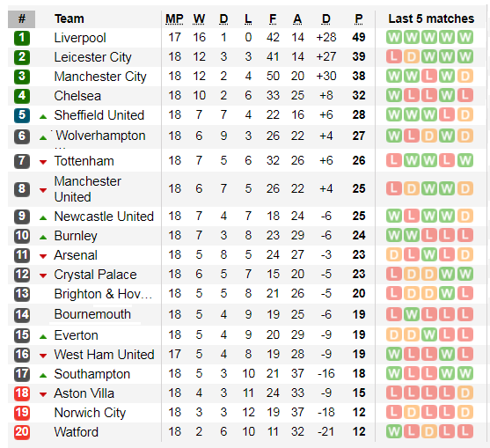Click the red rank 18 badge

(x=22, y=393)
